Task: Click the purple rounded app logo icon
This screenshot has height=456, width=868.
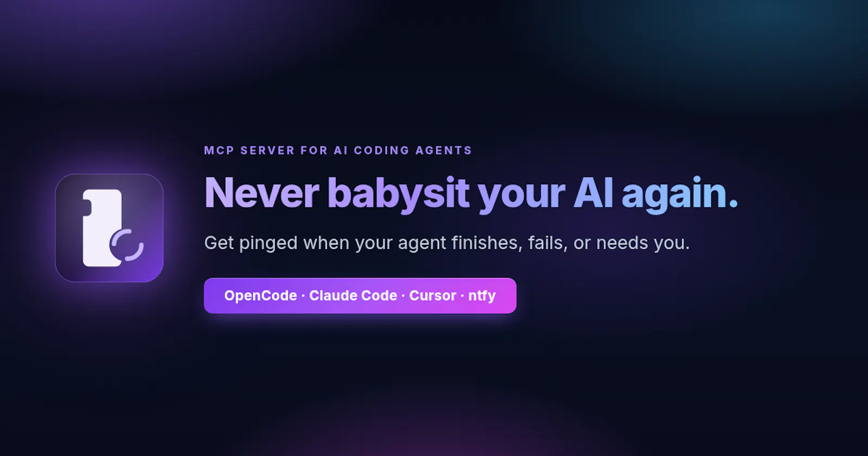Action: tap(109, 228)
